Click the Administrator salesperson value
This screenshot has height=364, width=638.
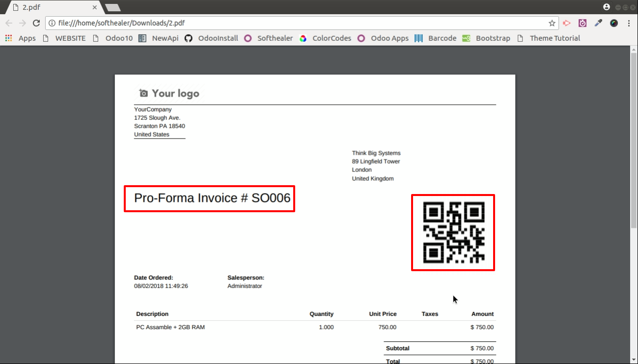point(245,286)
